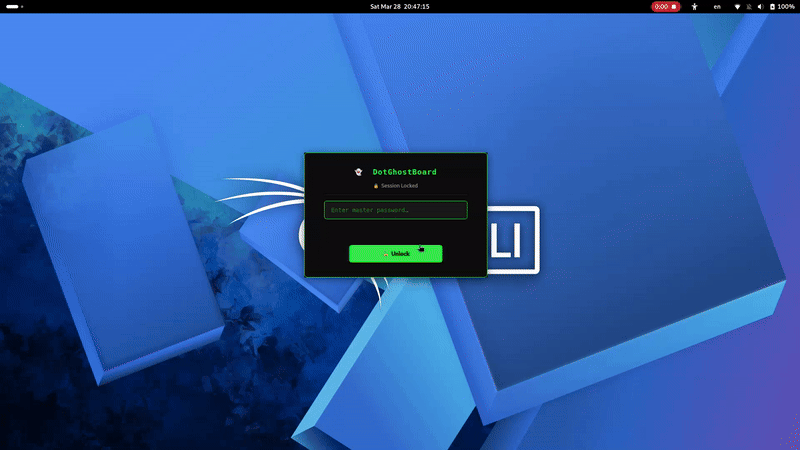Click the DotGhostBoard title text

click(x=404, y=172)
